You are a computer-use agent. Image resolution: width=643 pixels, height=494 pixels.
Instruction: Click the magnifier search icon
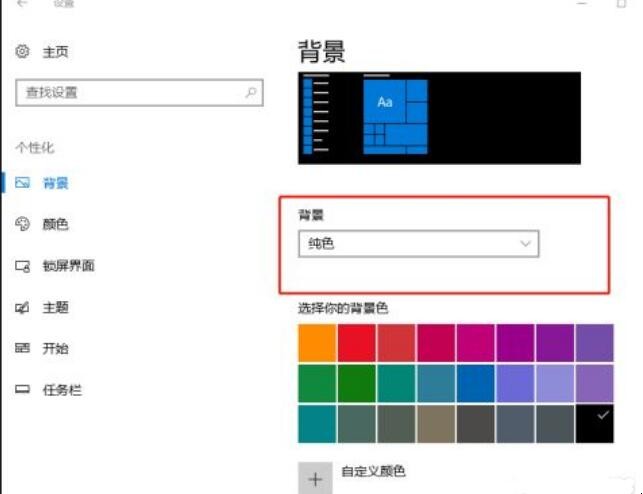251,92
